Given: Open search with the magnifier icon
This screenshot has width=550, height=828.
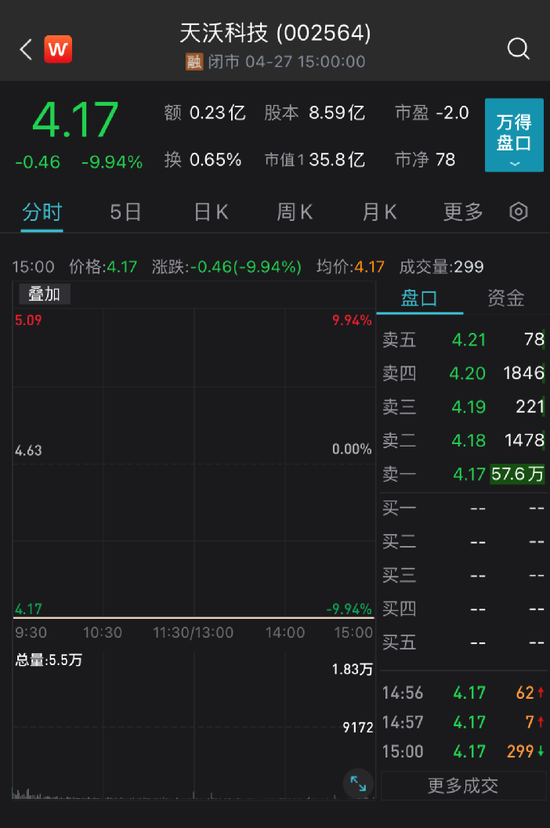Looking at the screenshot, I should [x=518, y=49].
